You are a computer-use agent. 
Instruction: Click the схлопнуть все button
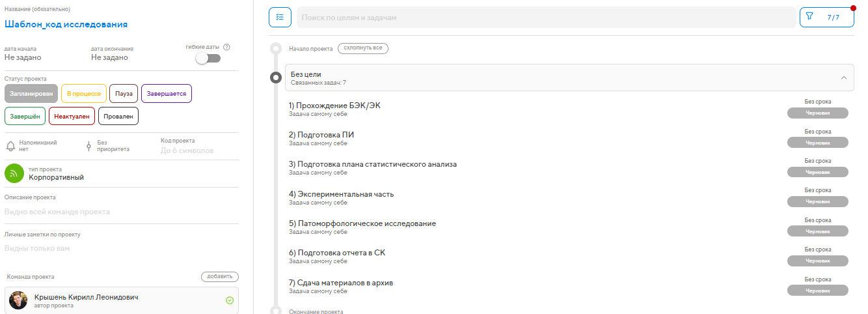[363, 49]
